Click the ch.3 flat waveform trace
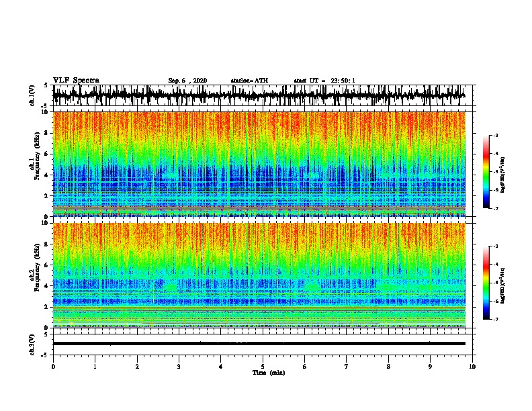 (259, 344)
